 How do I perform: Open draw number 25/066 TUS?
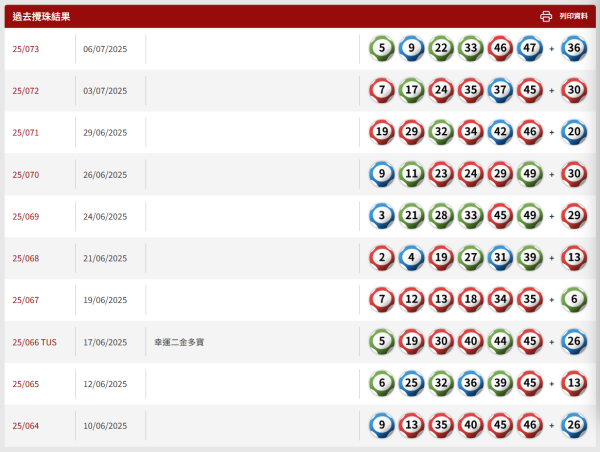pyautogui.click(x=34, y=342)
